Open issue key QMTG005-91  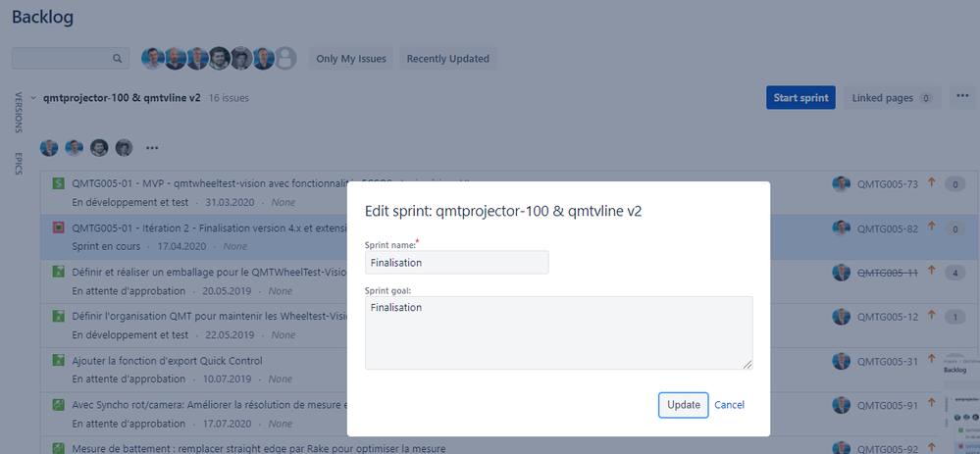(x=888, y=405)
